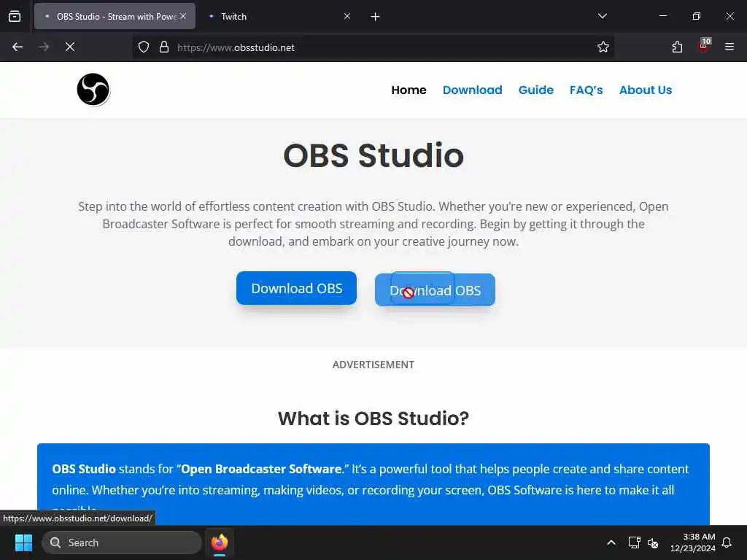This screenshot has height=560, width=747.
Task: Open the Extensions puzzle icon
Action: (x=677, y=47)
